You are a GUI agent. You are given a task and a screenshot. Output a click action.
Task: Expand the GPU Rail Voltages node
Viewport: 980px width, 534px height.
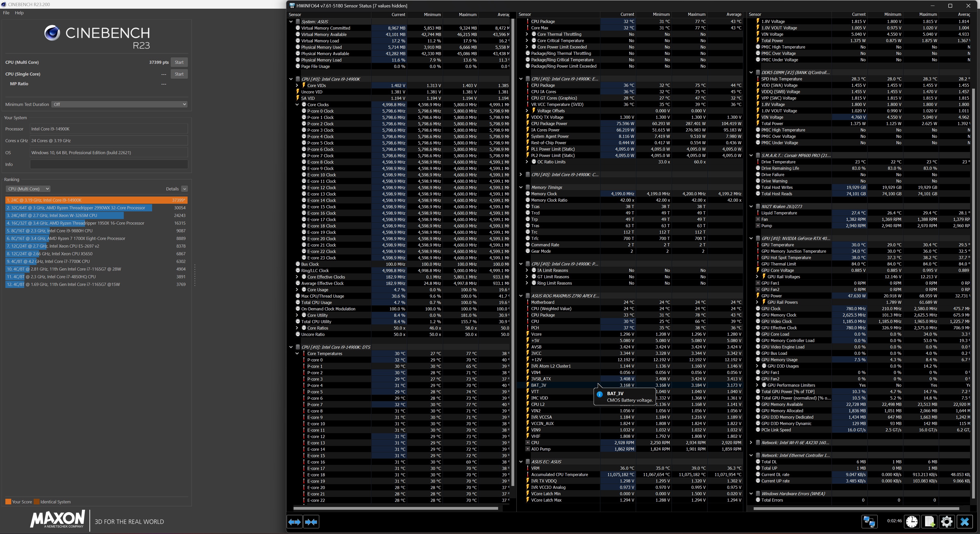pyautogui.click(x=757, y=277)
